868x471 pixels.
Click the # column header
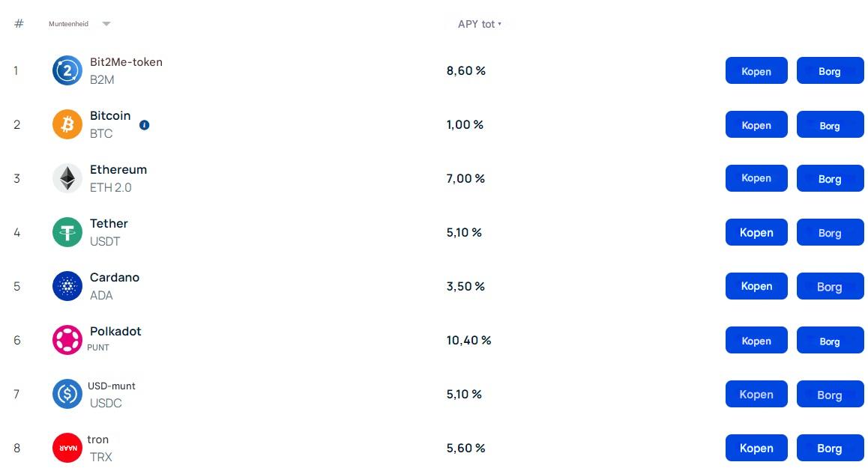(x=18, y=23)
